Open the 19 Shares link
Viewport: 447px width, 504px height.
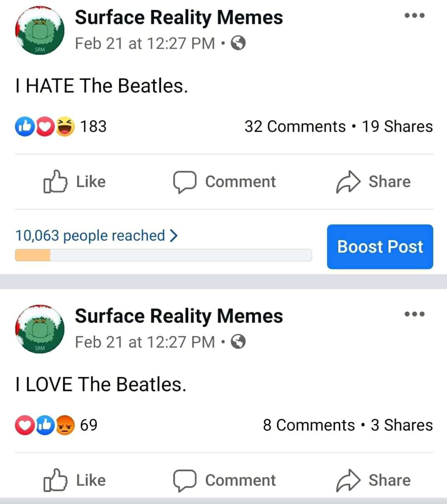(x=397, y=126)
